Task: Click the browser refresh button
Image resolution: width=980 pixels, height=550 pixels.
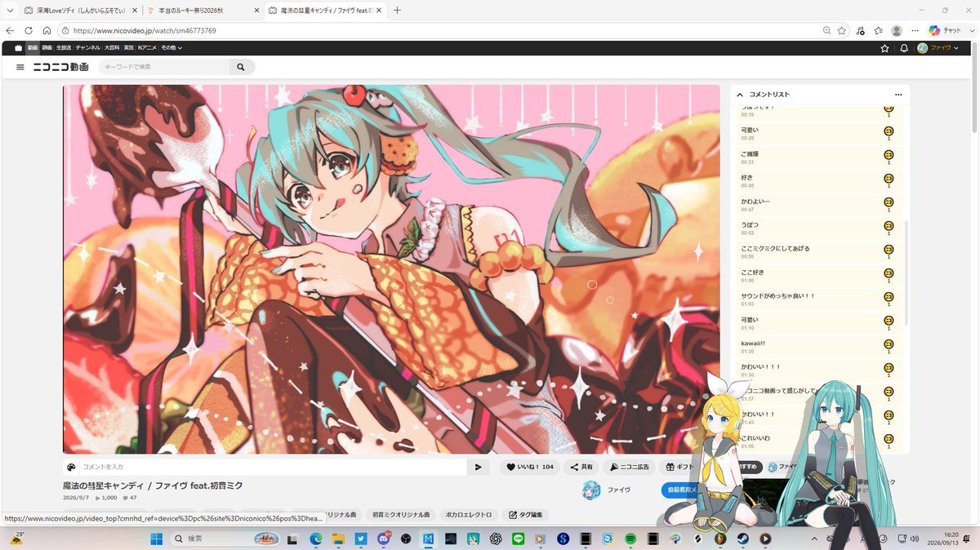Action: click(x=29, y=30)
